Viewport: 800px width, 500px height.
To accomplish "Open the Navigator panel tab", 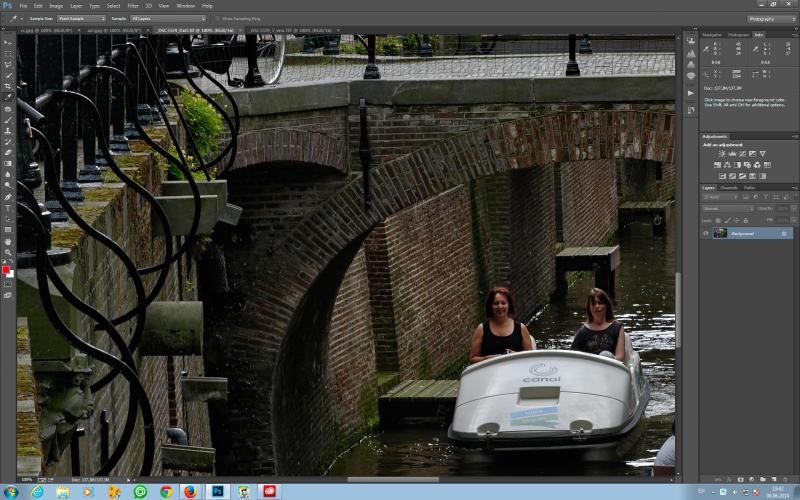I will [712, 35].
